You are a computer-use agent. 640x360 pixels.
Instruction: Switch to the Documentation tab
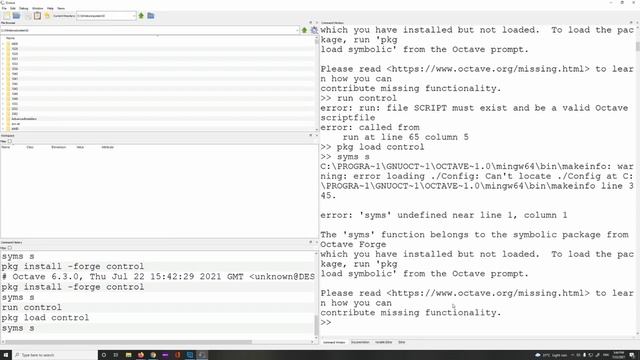pyautogui.click(x=360, y=342)
